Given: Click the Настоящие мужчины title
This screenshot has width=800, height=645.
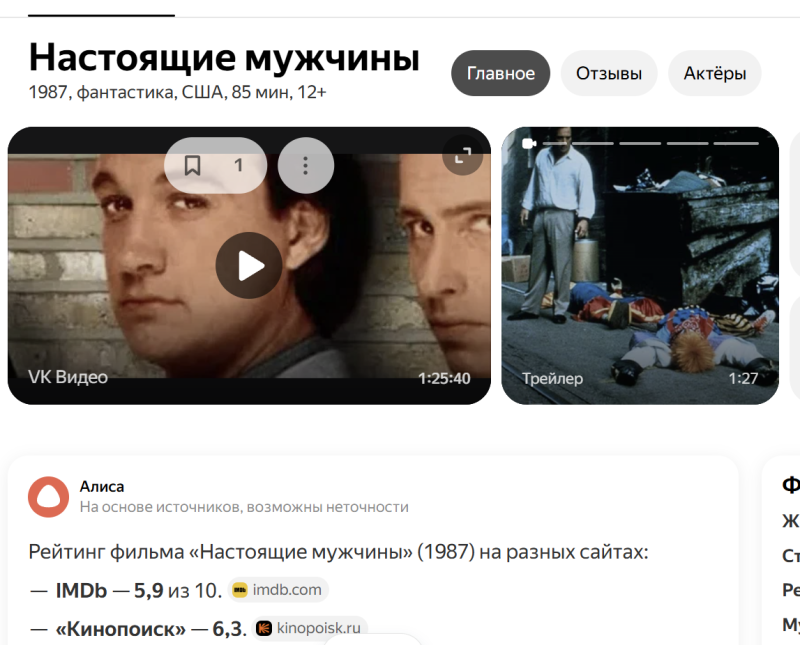Looking at the screenshot, I should [224, 57].
